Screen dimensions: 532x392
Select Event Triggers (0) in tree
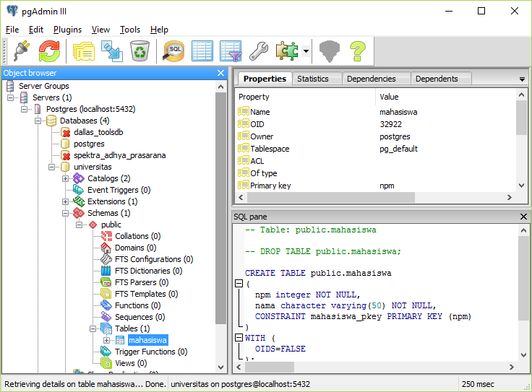[119, 190]
